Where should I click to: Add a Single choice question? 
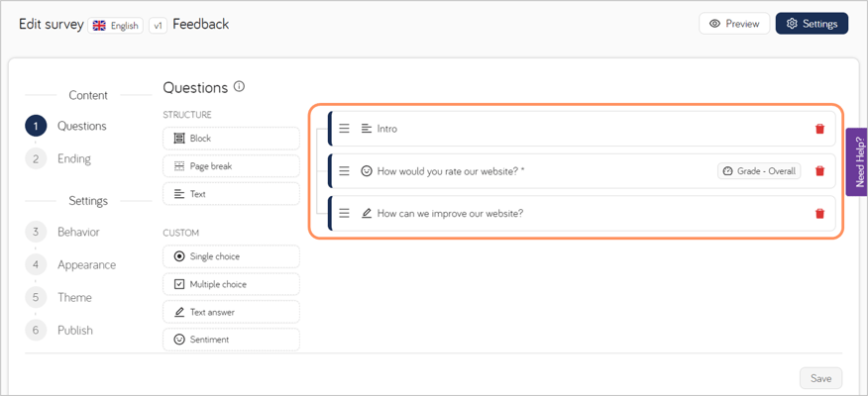pyautogui.click(x=230, y=256)
